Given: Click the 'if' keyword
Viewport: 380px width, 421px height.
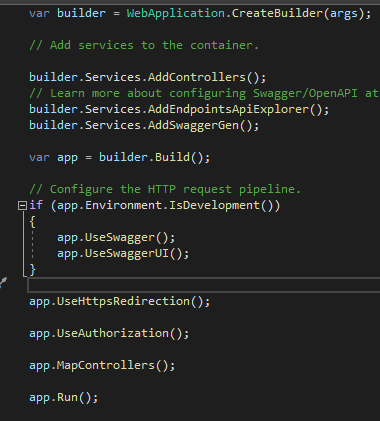Looking at the screenshot, I should click(36, 205).
